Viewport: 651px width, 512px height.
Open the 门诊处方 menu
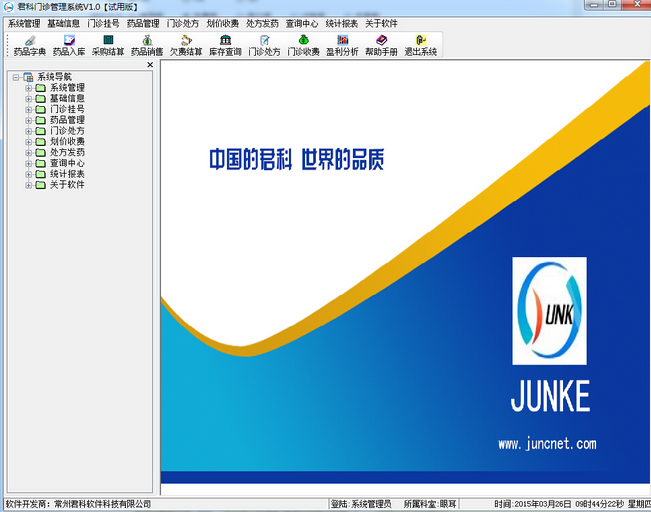pyautogui.click(x=183, y=24)
